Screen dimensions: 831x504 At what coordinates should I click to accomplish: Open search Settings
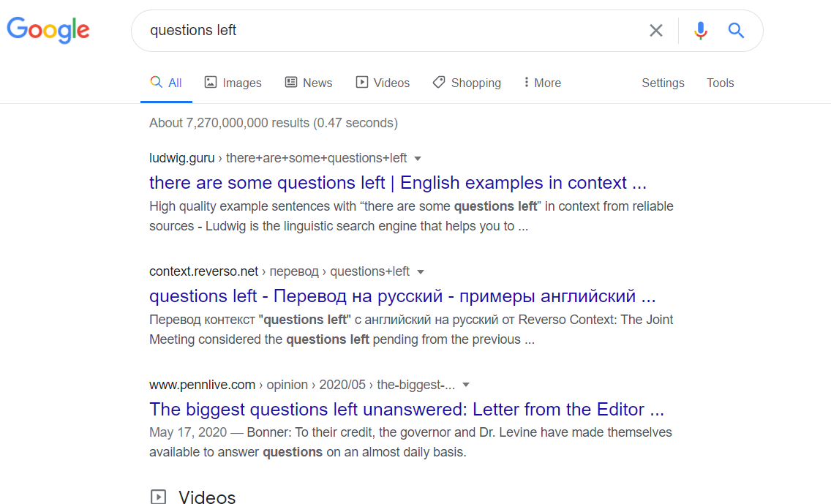[663, 83]
